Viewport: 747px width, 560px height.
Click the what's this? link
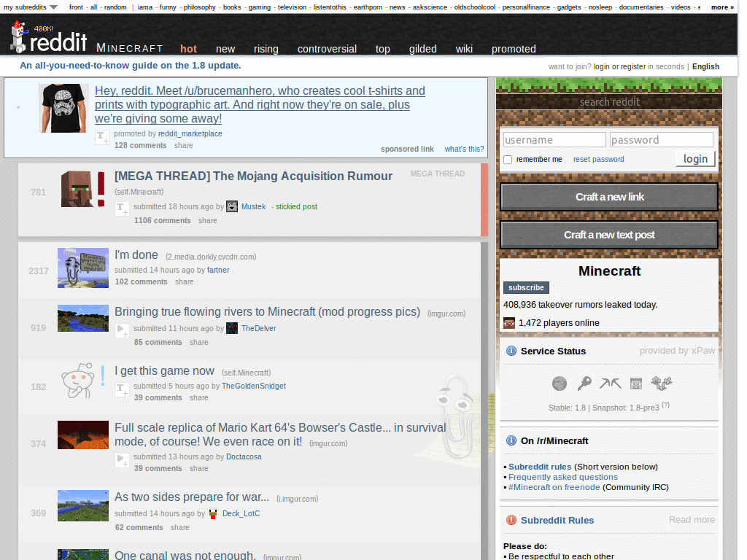464,149
